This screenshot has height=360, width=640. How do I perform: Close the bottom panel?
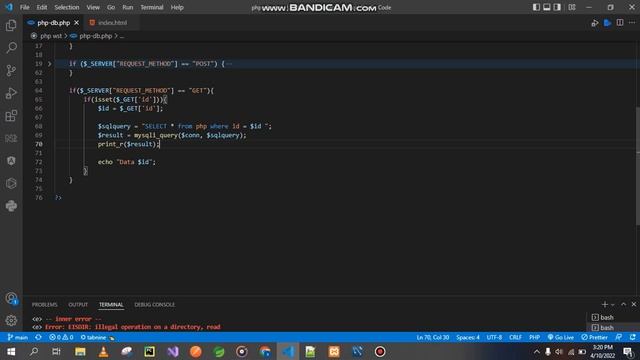tap(633, 304)
